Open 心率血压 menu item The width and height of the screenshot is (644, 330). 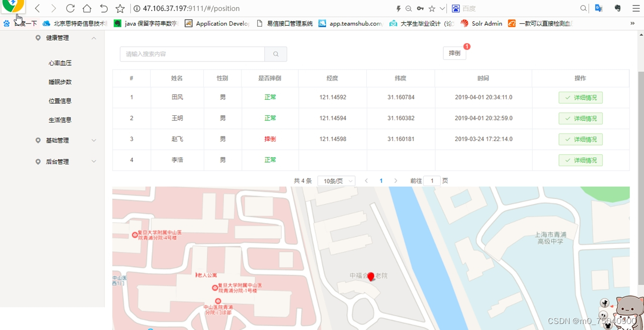60,63
